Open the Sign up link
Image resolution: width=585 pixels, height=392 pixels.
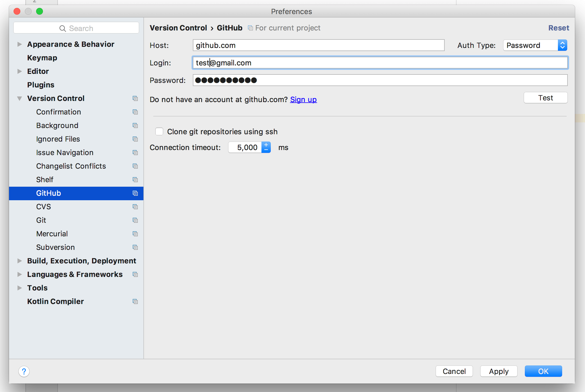303,99
